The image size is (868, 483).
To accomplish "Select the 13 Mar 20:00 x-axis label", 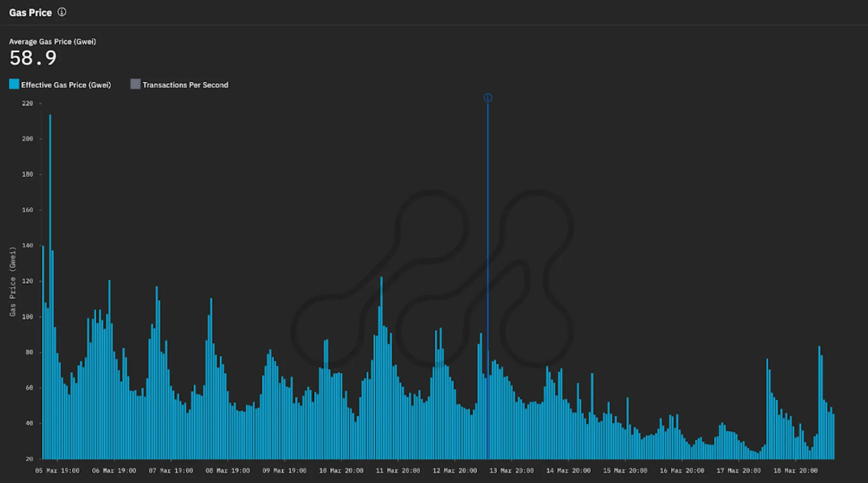I will (x=511, y=471).
